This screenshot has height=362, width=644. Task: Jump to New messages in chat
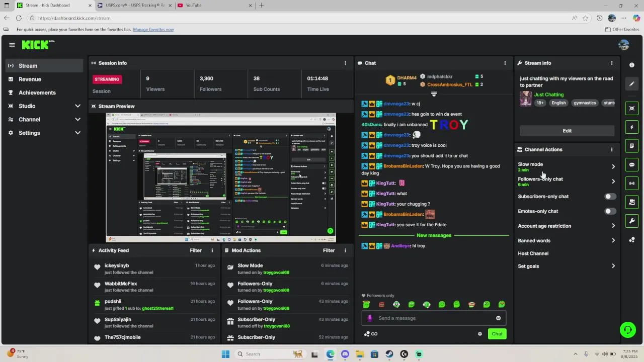click(434, 235)
